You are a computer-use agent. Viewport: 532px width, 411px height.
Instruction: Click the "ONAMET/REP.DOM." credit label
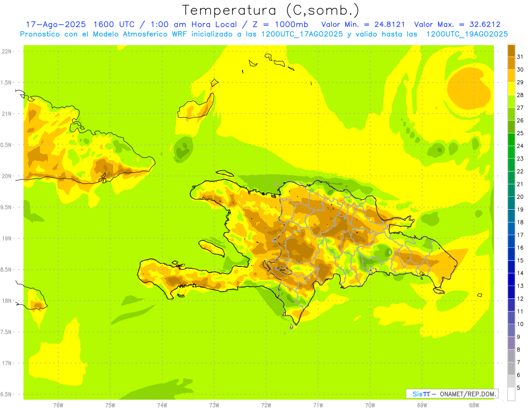tap(468, 394)
